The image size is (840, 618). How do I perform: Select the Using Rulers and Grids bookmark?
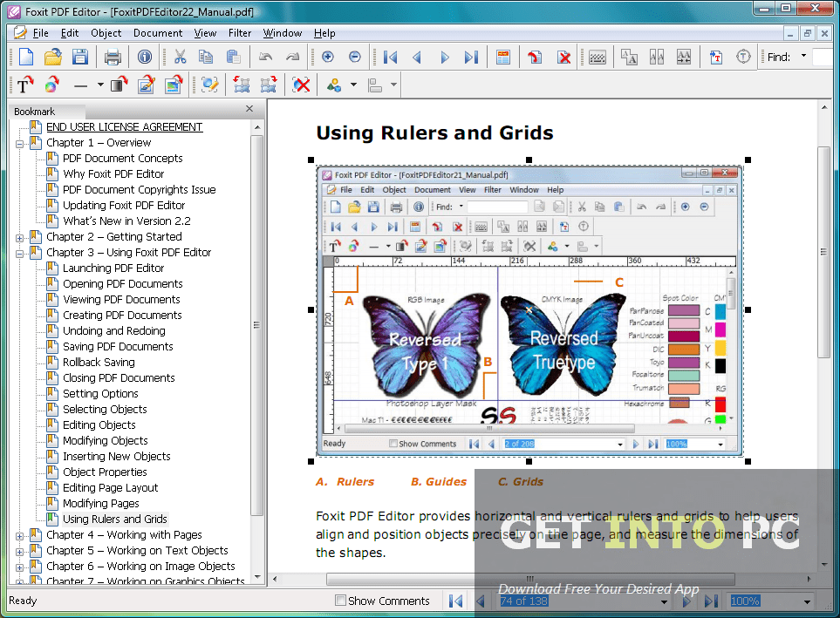click(114, 519)
